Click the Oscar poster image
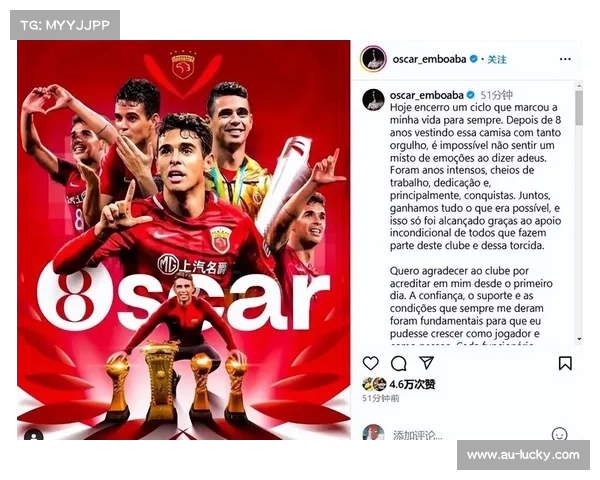Image resolution: width=600 pixels, height=480 pixels. [184, 240]
